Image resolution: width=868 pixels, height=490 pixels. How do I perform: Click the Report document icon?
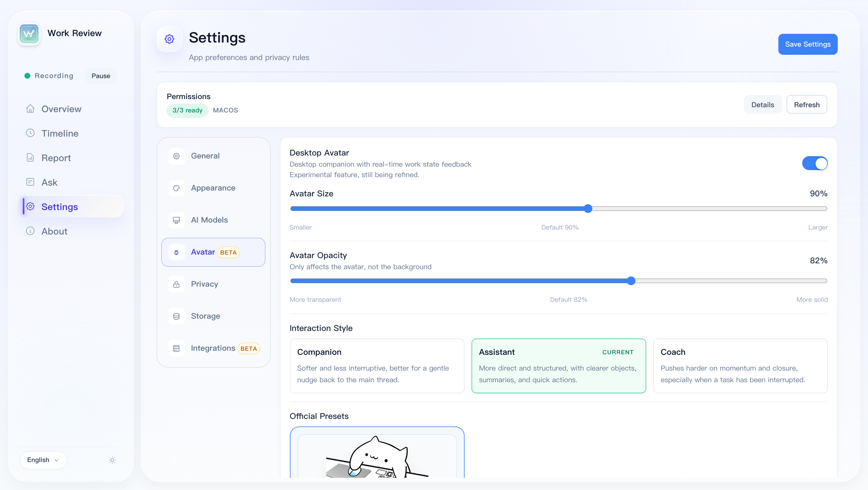(30, 158)
